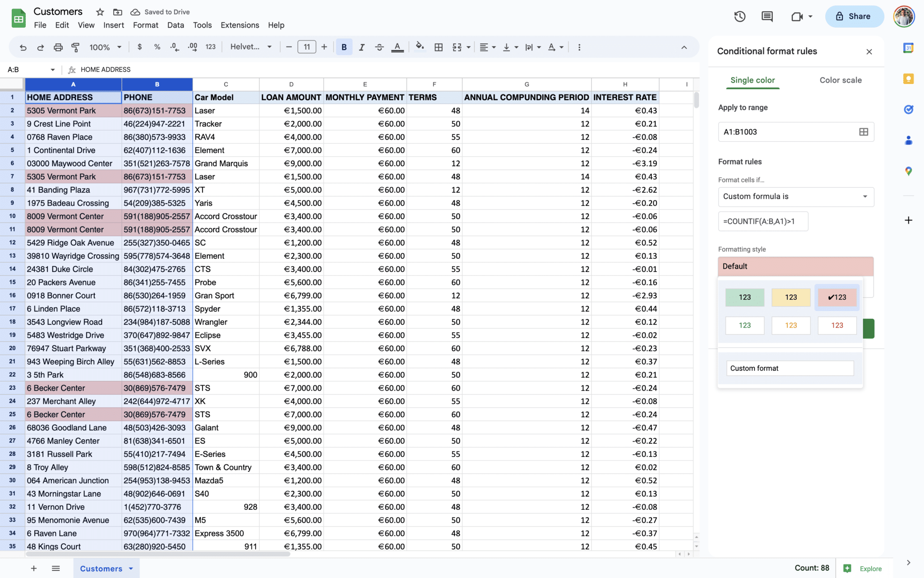Open the font Helvetica dropdown
Image resolution: width=924 pixels, height=578 pixels.
(251, 47)
